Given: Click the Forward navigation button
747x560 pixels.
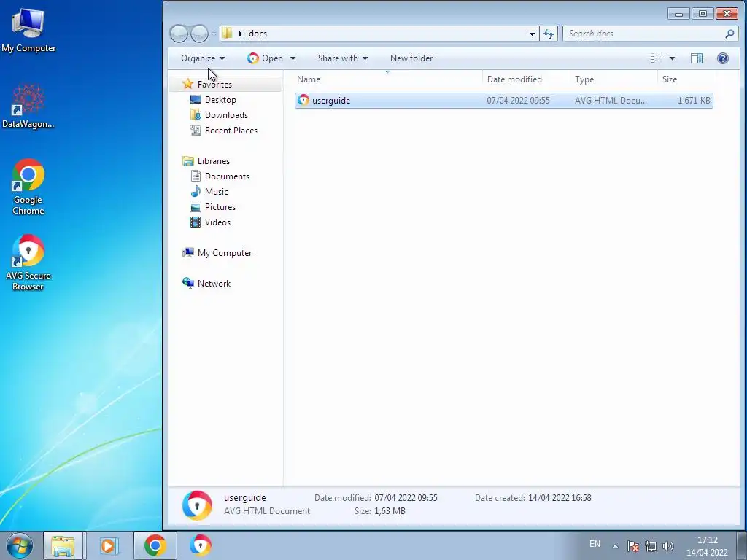Looking at the screenshot, I should click(199, 34).
